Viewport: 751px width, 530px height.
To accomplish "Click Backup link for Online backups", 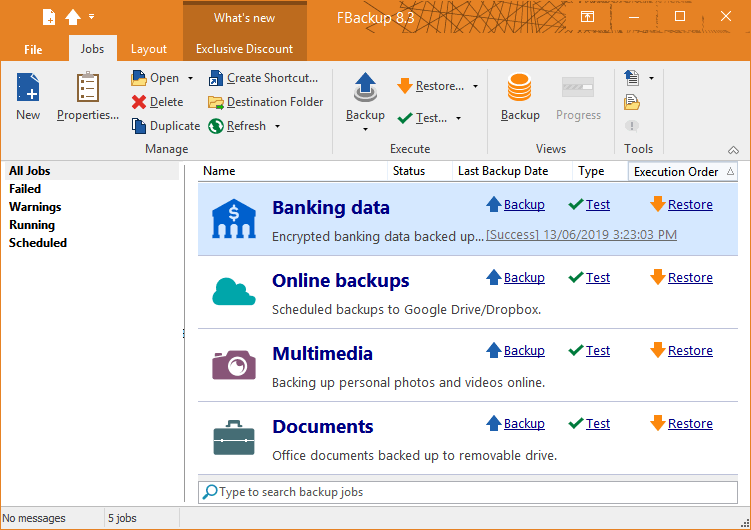I will [524, 278].
